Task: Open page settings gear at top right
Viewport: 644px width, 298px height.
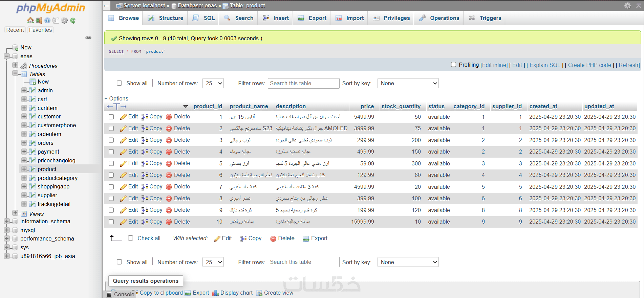Action: tap(627, 5)
